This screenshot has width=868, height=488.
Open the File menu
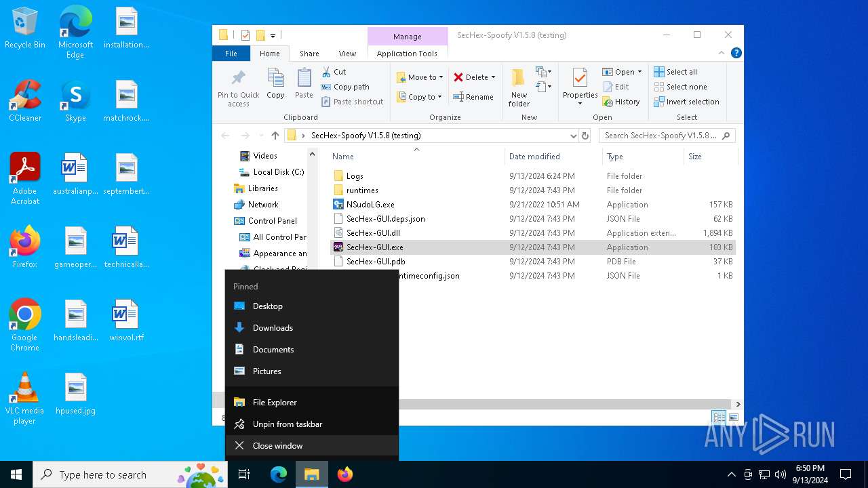(x=231, y=54)
